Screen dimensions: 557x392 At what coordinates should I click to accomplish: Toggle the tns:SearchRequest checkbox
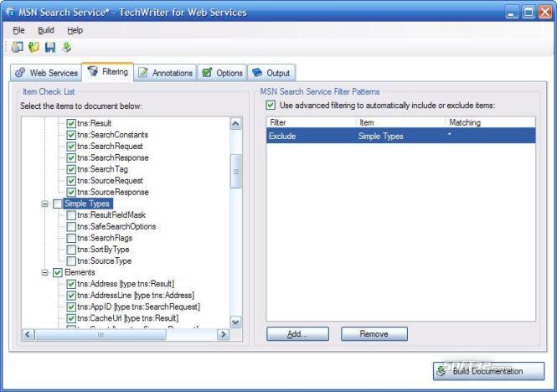click(x=71, y=146)
